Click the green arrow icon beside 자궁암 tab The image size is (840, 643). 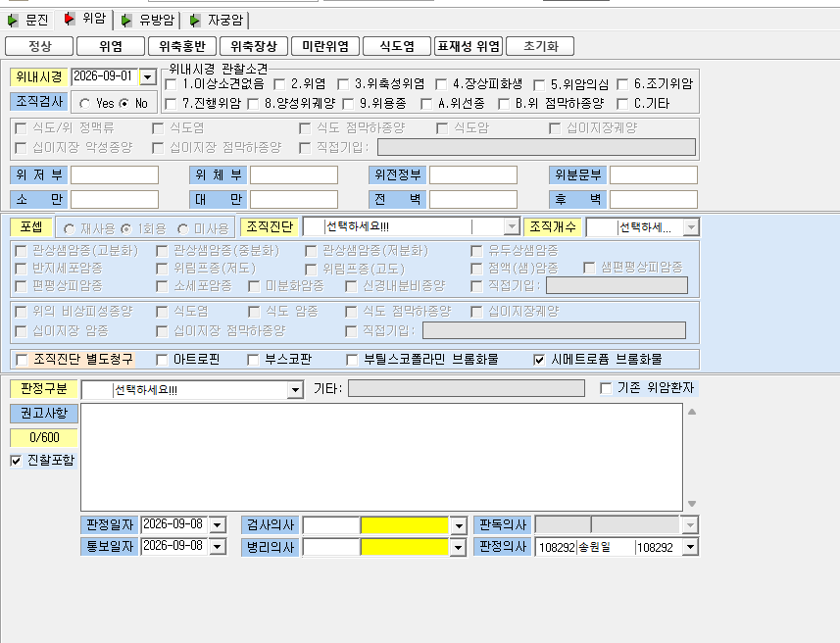[195, 21]
